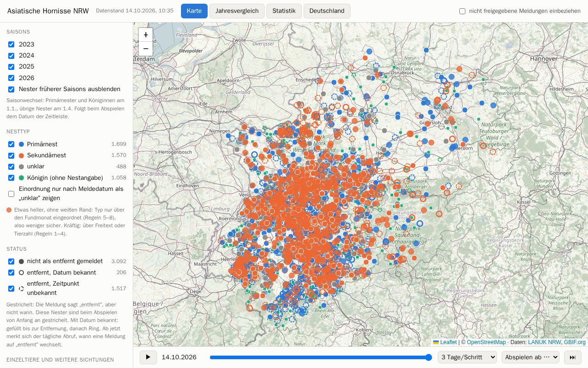The image size is (588, 368).
Task: Toggle 'Nester früherer Saisons ausblenden'
Action: click(11, 89)
